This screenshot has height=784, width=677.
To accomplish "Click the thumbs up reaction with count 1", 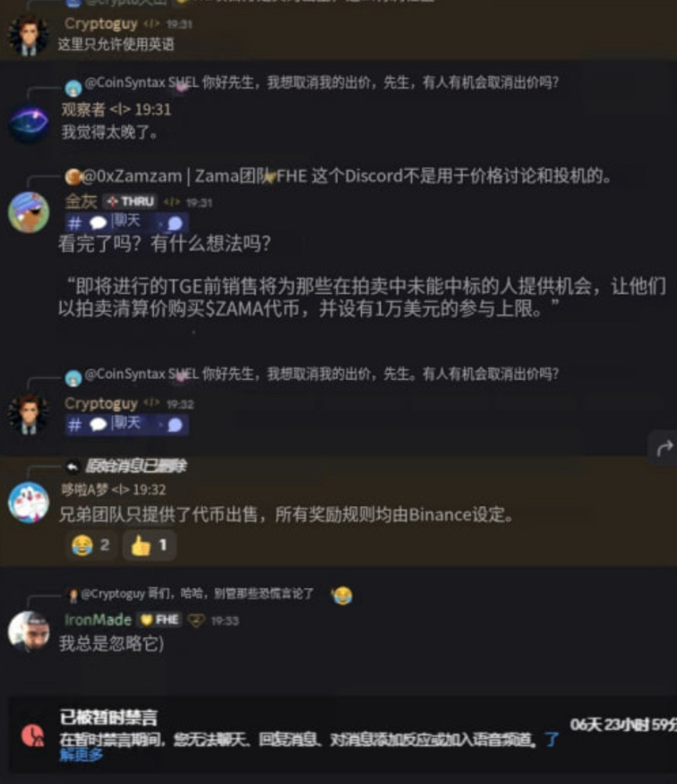I will click(x=149, y=545).
